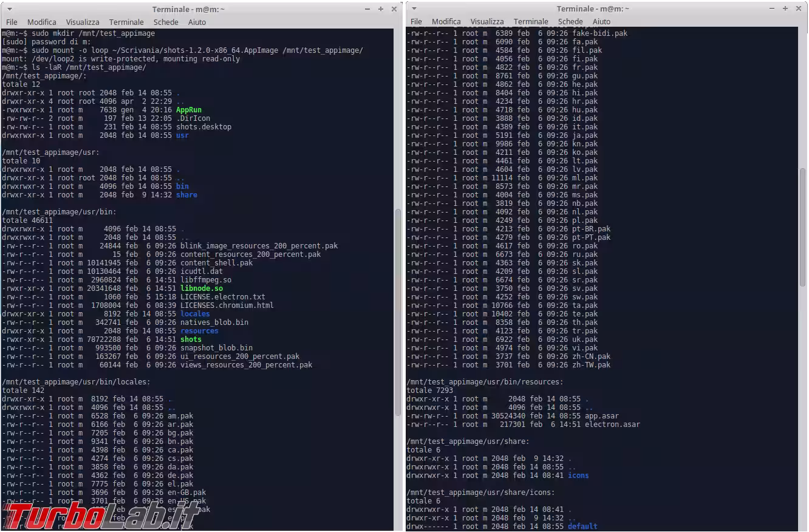This screenshot has width=809, height=532.
Task: Open File menu in left terminal
Action: 12,22
